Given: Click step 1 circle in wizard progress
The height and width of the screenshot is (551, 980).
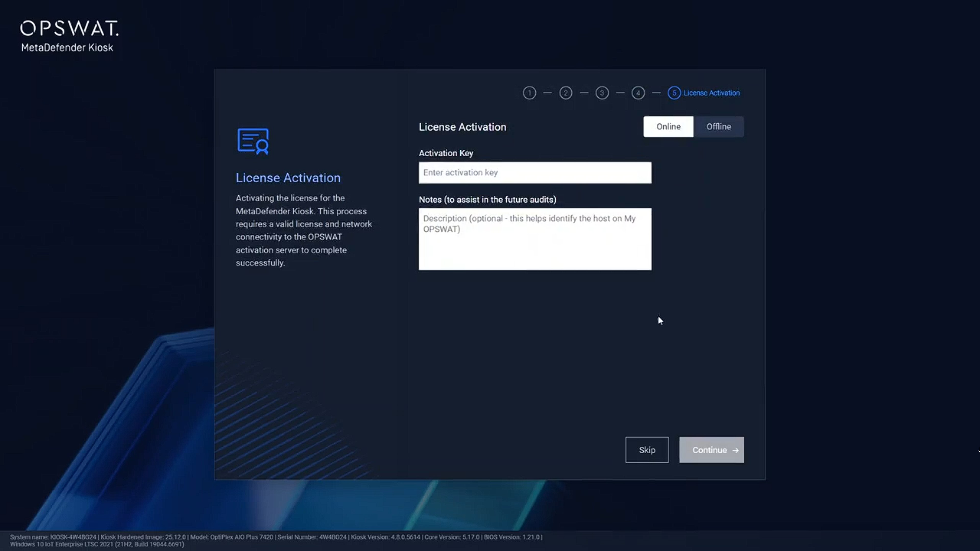Looking at the screenshot, I should [x=529, y=93].
